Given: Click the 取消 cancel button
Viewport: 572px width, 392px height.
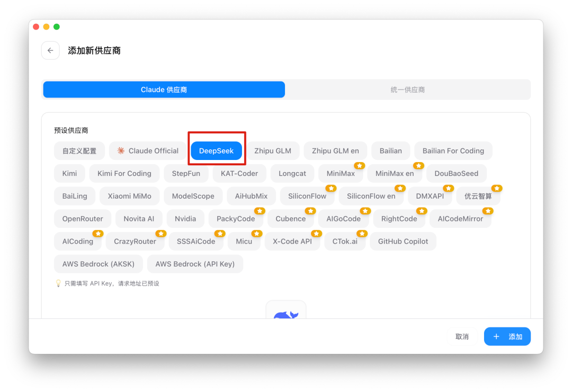Looking at the screenshot, I should pyautogui.click(x=462, y=336).
